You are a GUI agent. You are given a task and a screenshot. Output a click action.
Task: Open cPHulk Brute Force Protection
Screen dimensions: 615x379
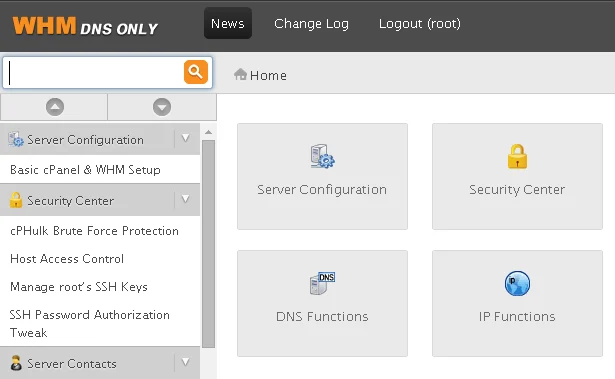[94, 231]
